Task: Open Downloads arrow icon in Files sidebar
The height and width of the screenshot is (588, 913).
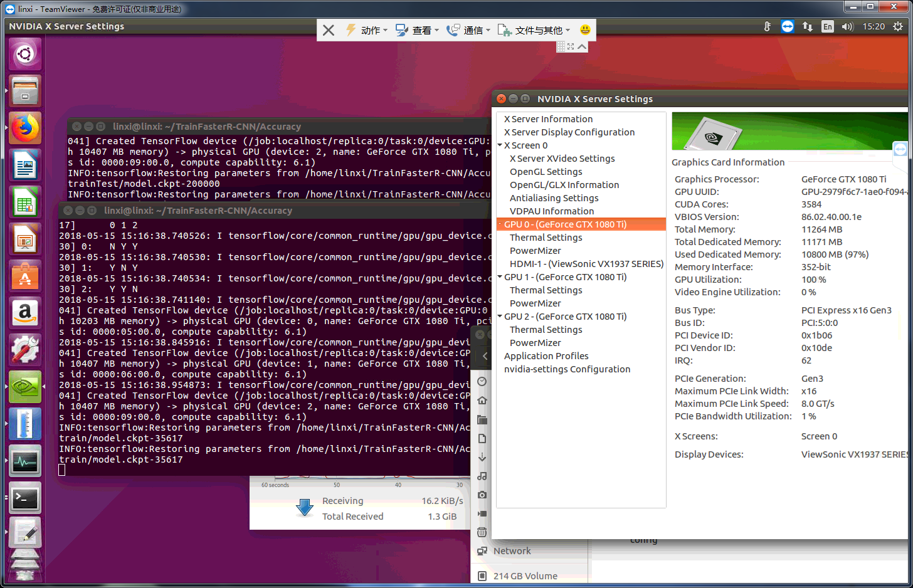Action: tap(482, 457)
